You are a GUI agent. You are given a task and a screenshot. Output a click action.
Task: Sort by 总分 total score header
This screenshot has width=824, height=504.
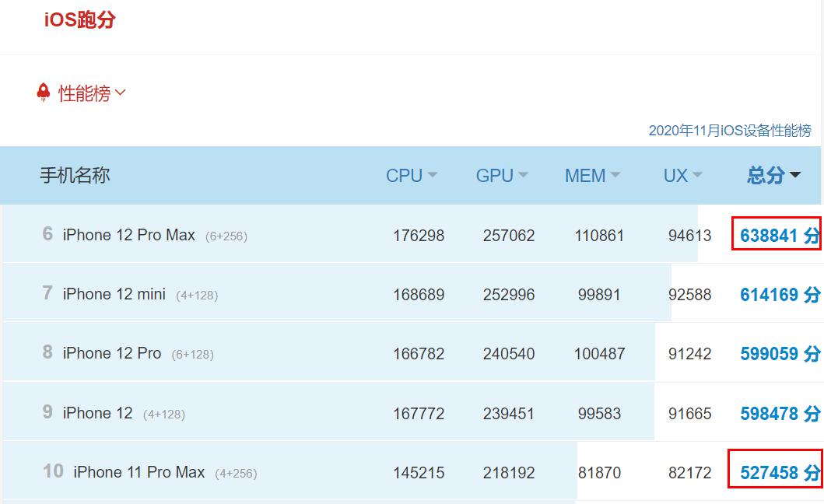point(773,176)
